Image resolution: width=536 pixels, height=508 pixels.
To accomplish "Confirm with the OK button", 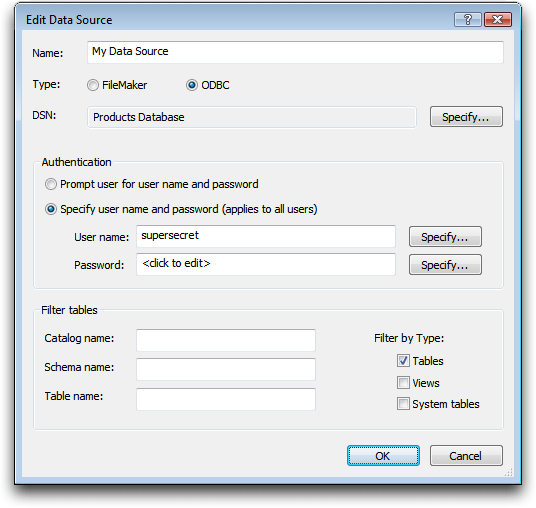I will 383,456.
